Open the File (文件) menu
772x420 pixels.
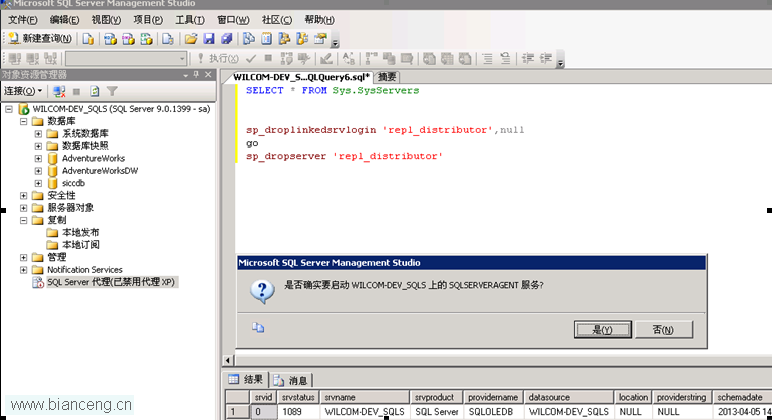point(23,20)
